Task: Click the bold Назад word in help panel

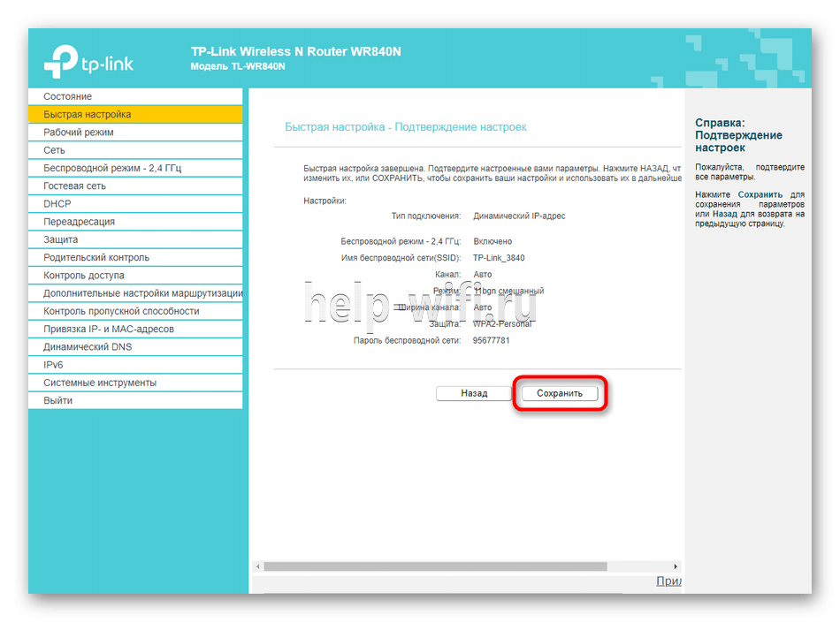Action: [x=725, y=214]
